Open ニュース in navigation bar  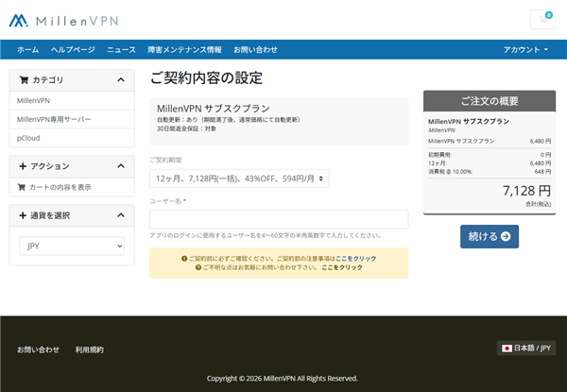pos(121,50)
